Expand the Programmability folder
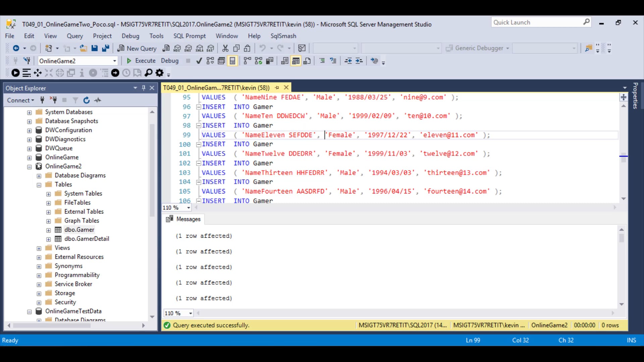 [x=39, y=275]
